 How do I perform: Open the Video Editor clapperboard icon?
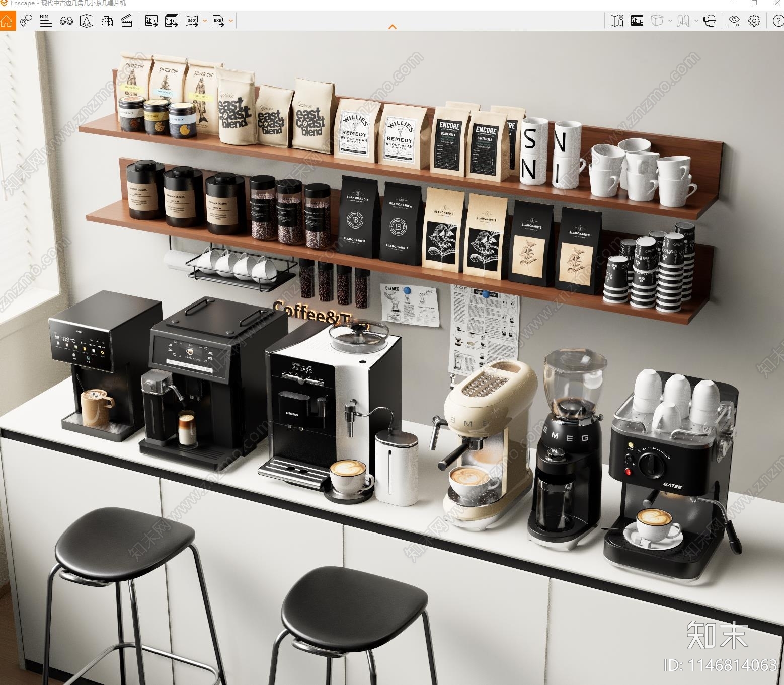coord(127,21)
